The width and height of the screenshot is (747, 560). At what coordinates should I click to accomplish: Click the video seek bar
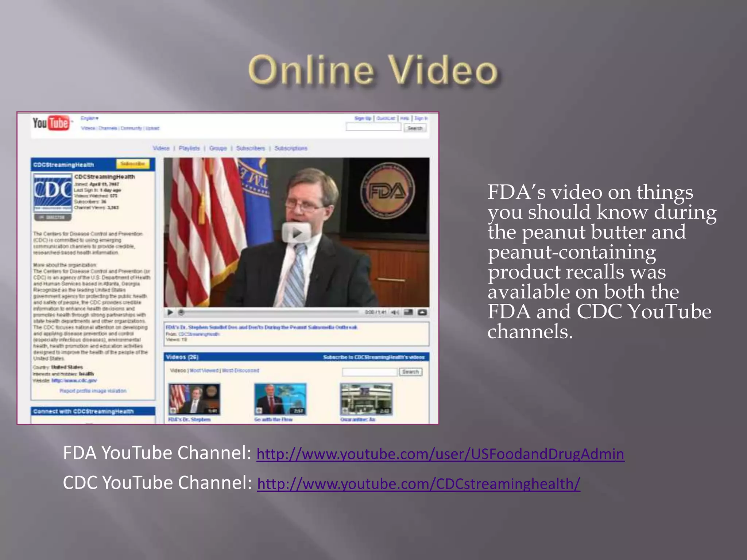(x=270, y=312)
